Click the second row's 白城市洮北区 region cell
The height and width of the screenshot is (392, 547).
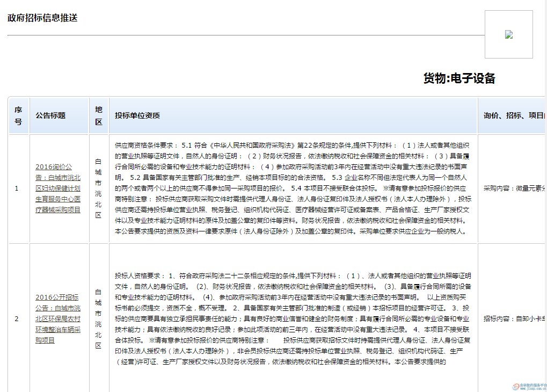tap(98, 318)
